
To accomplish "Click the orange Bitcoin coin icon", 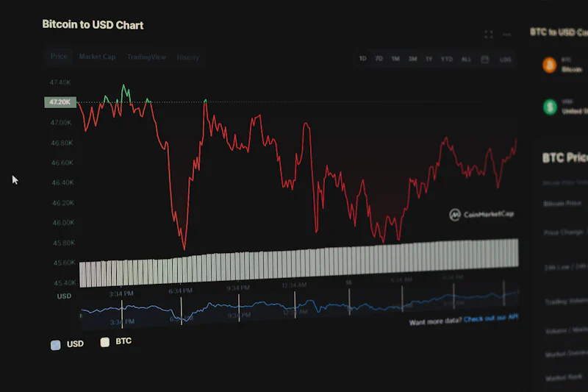I will coord(549,65).
